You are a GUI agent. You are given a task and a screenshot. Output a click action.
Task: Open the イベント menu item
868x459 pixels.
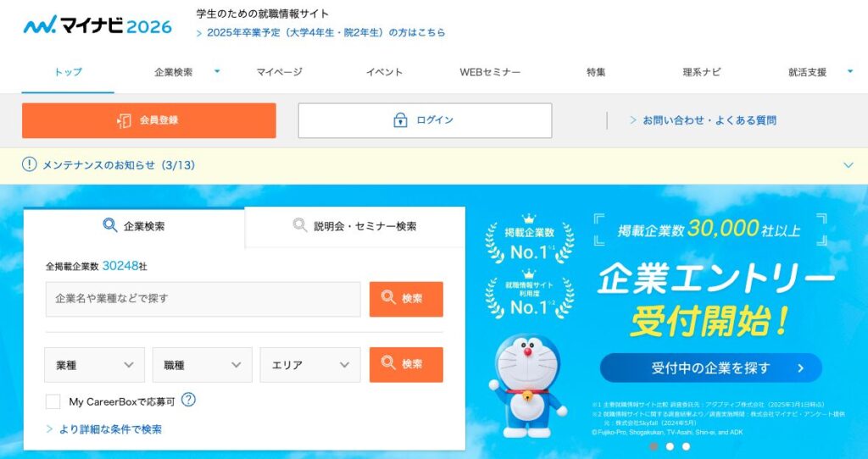[384, 72]
